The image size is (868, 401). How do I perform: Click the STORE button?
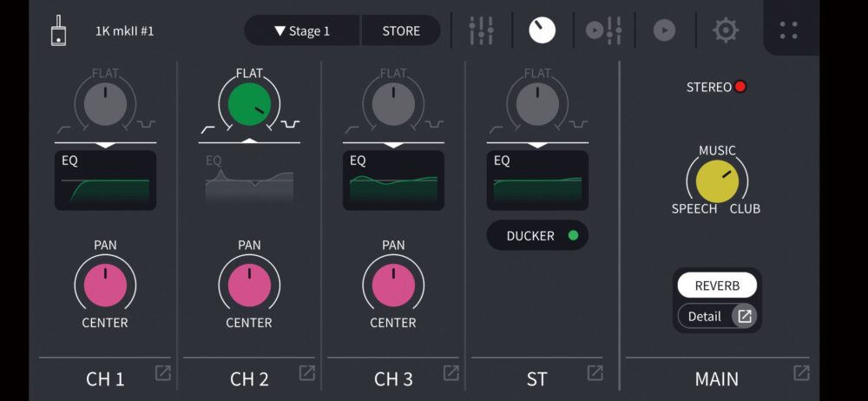pyautogui.click(x=401, y=30)
